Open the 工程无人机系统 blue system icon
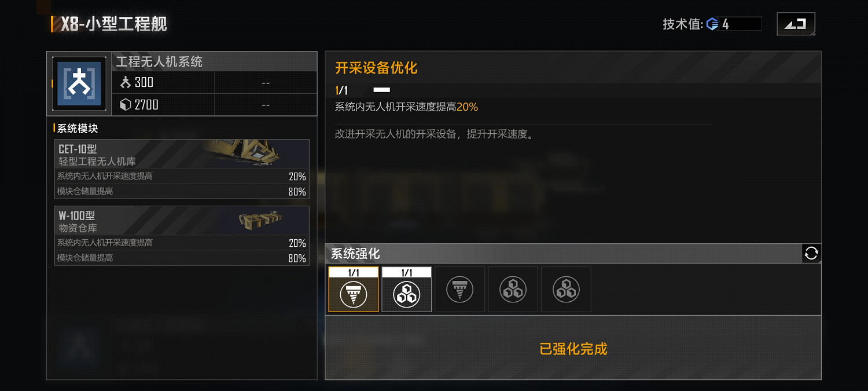Image resolution: width=868 pixels, height=391 pixels. (79, 83)
